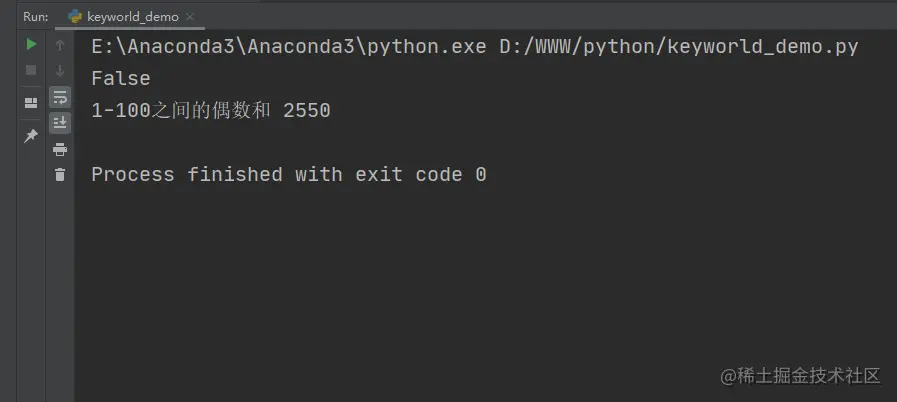The width and height of the screenshot is (897, 402).
Task: Click the D:/WWW/python/keyworld_demo.py path text
Action: tap(679, 47)
